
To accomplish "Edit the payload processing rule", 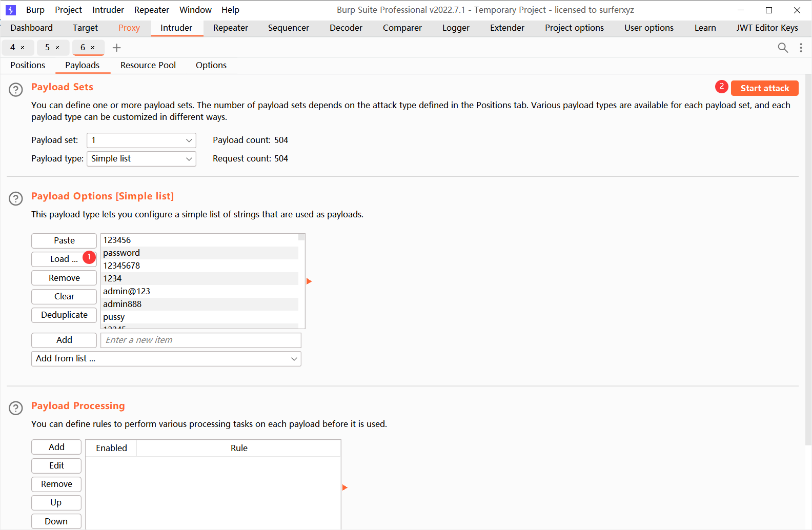I will 56,466.
